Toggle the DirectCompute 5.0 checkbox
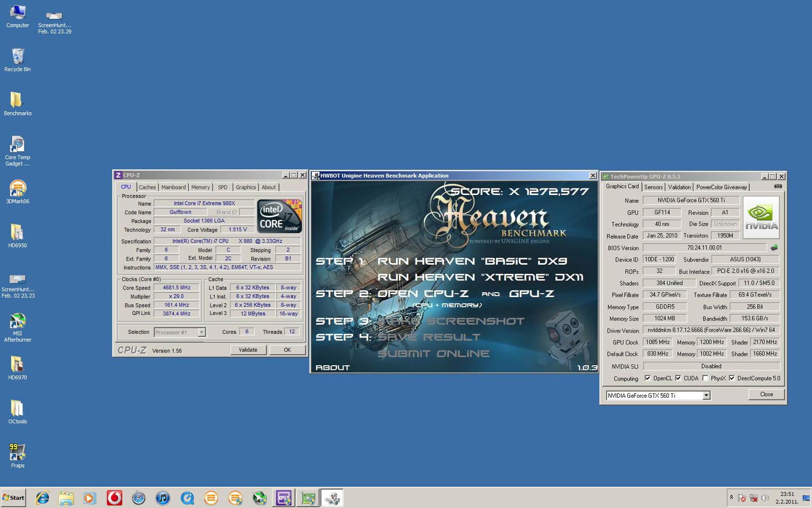Viewport: 812px width, 508px height. click(732, 378)
